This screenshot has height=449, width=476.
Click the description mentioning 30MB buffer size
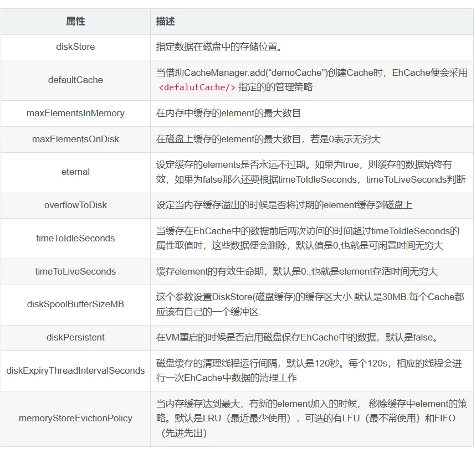tap(310, 305)
